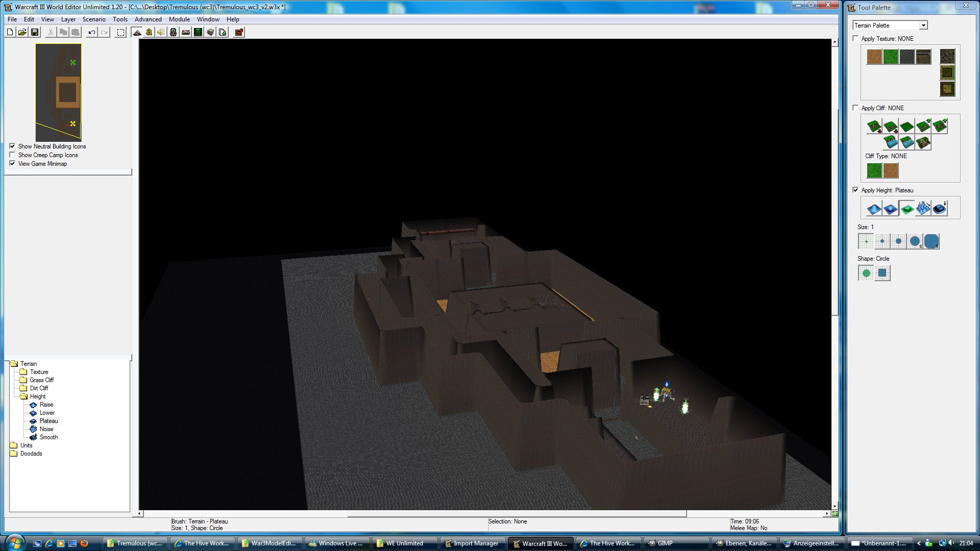Click the Undo arrow icon
Screen dimensions: 980x551
(92, 32)
